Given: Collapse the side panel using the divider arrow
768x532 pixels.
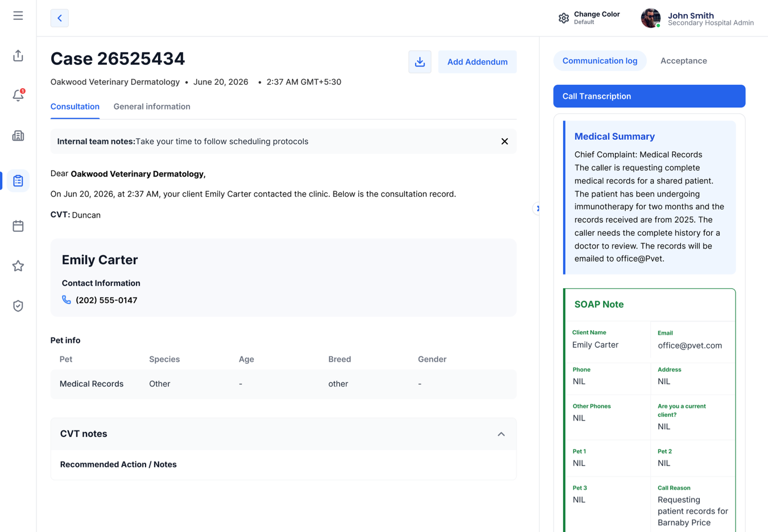Looking at the screenshot, I should tap(538, 209).
